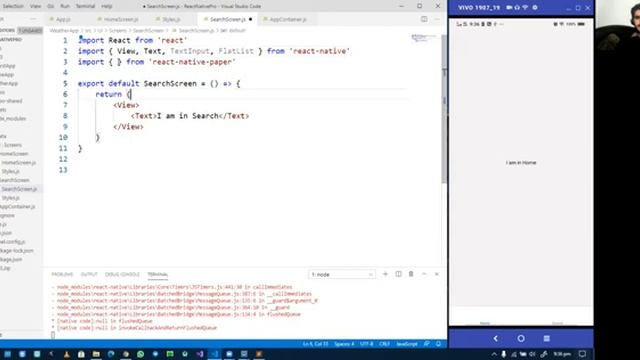Open the View menu

click(x=36, y=6)
